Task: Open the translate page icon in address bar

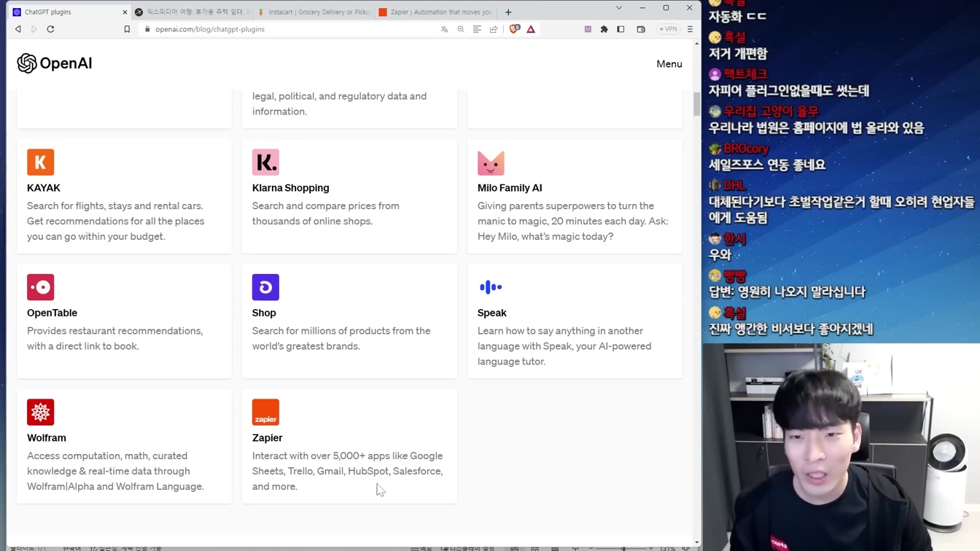Action: pyautogui.click(x=445, y=29)
